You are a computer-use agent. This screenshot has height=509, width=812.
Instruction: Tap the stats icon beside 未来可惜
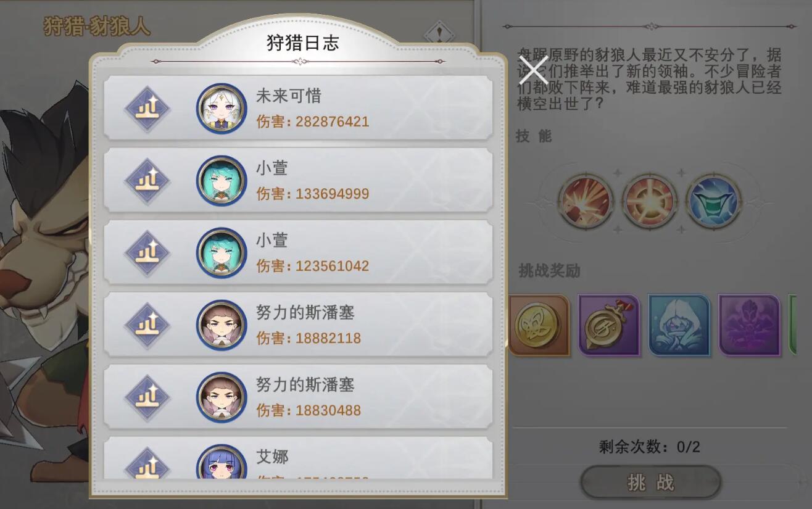coord(147,109)
